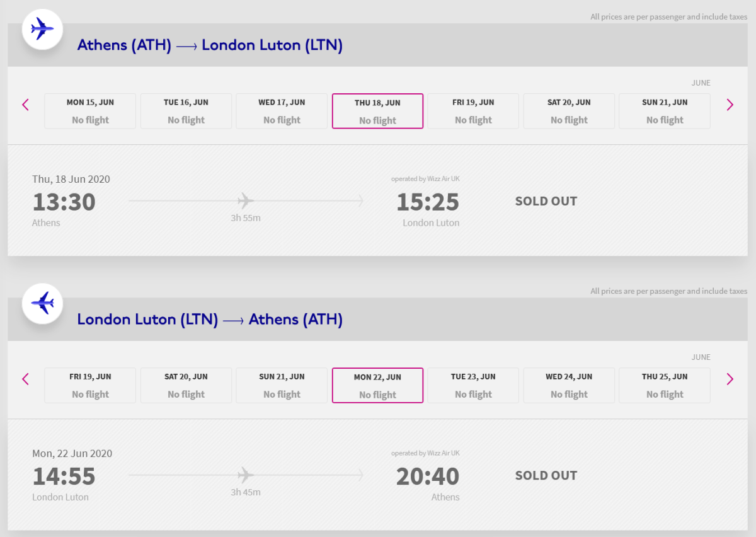Choose outbound Wed 17, Jun tab

(282, 111)
